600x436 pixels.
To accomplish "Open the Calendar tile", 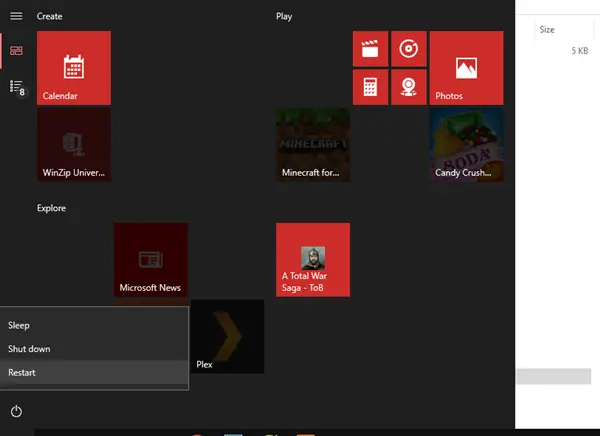I will coord(74,68).
